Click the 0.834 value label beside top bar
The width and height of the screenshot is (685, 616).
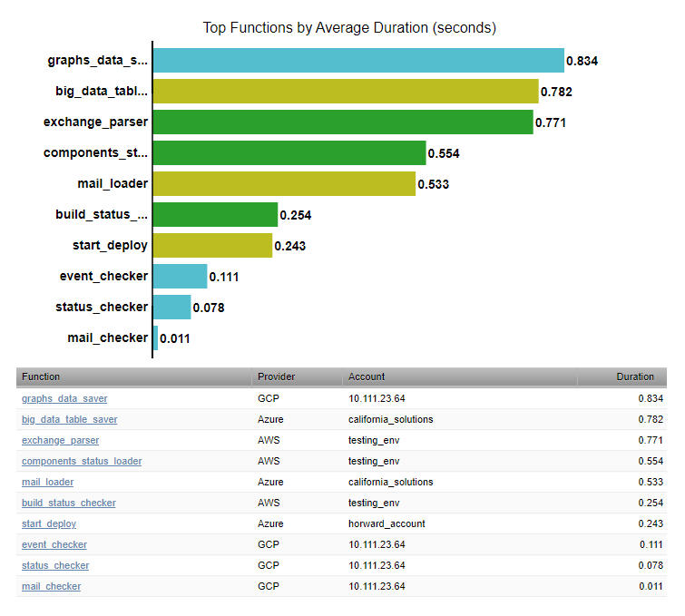(x=582, y=61)
